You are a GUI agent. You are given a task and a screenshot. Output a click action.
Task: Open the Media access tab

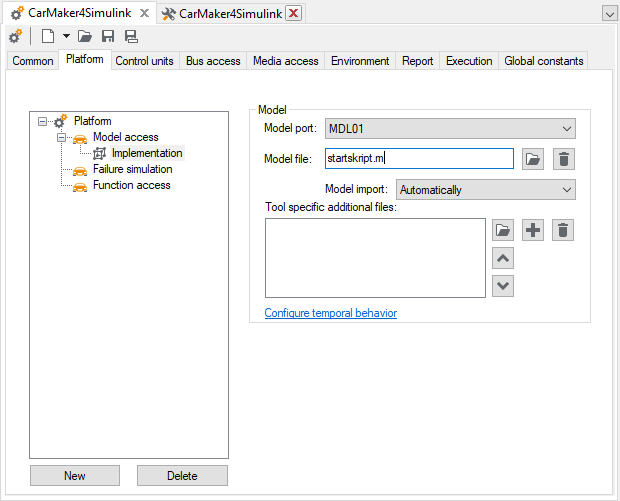pyautogui.click(x=285, y=61)
